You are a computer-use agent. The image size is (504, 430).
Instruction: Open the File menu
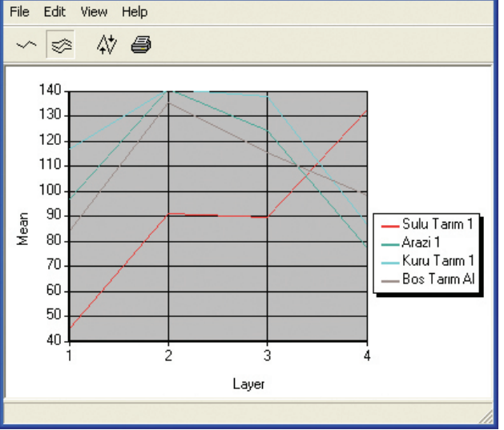pos(20,12)
